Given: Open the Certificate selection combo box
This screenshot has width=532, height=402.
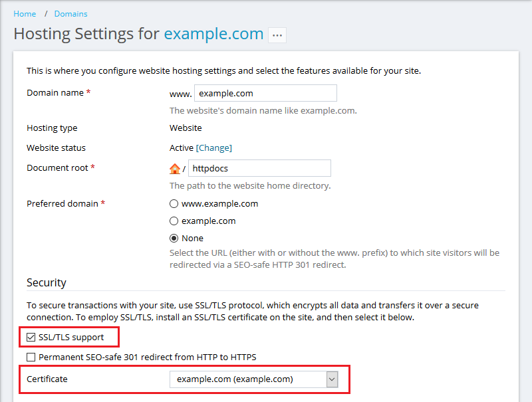Looking at the screenshot, I should point(253,379).
